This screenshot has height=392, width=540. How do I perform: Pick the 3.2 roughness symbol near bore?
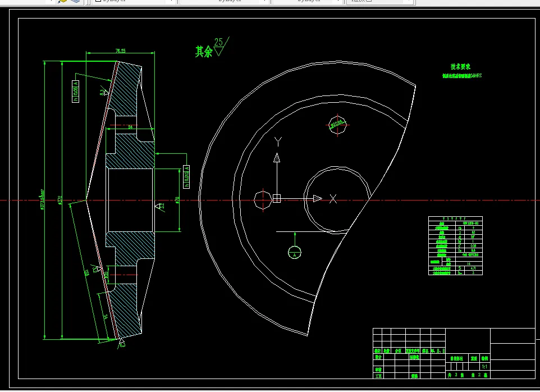(160, 206)
